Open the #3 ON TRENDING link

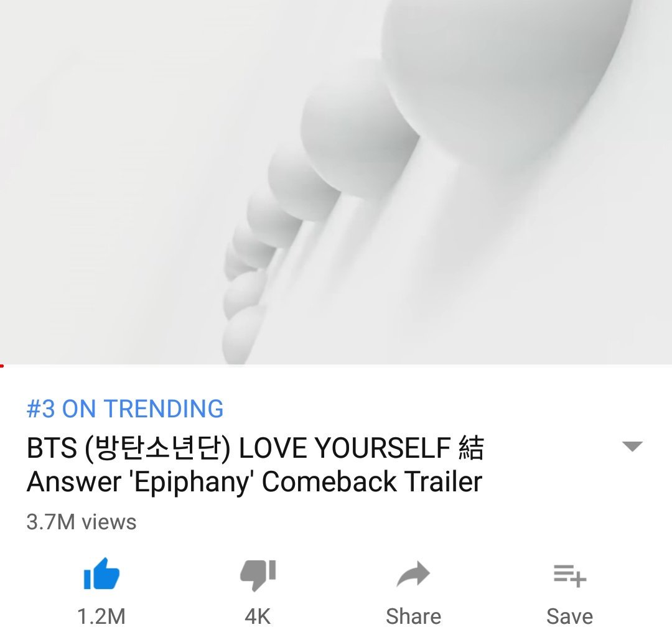point(124,408)
